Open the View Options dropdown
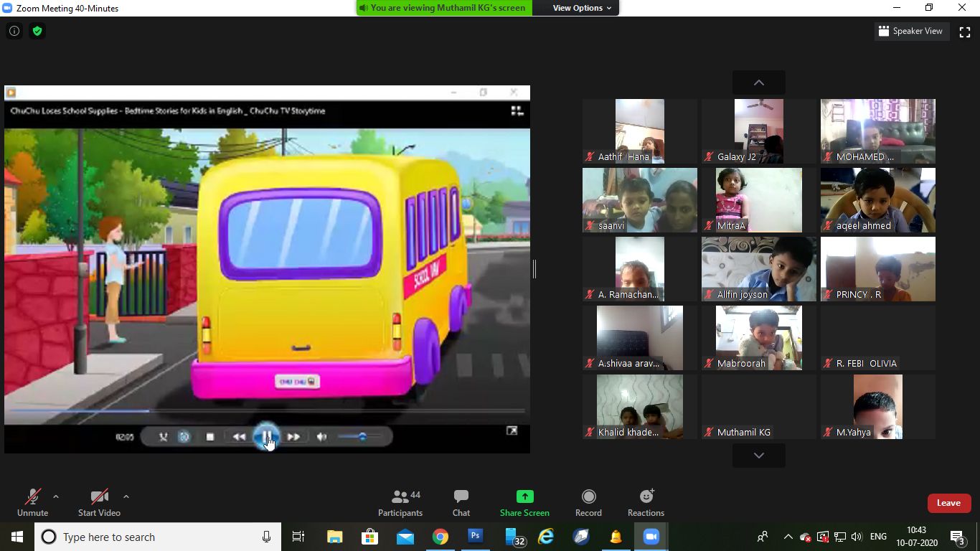 coord(582,8)
